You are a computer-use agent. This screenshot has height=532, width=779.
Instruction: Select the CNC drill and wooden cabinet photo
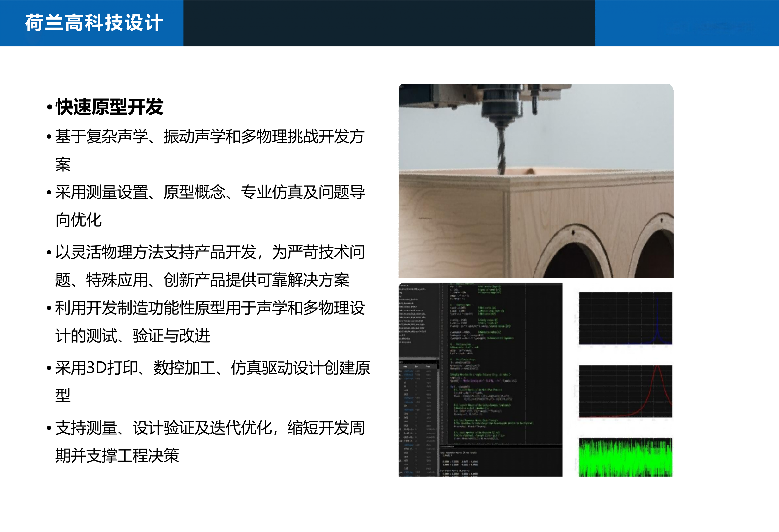coord(536,181)
